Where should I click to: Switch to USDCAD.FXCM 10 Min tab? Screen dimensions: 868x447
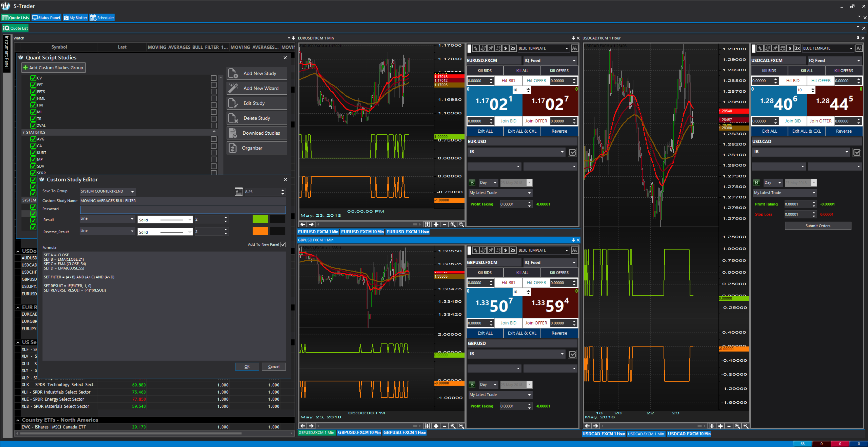coord(689,434)
